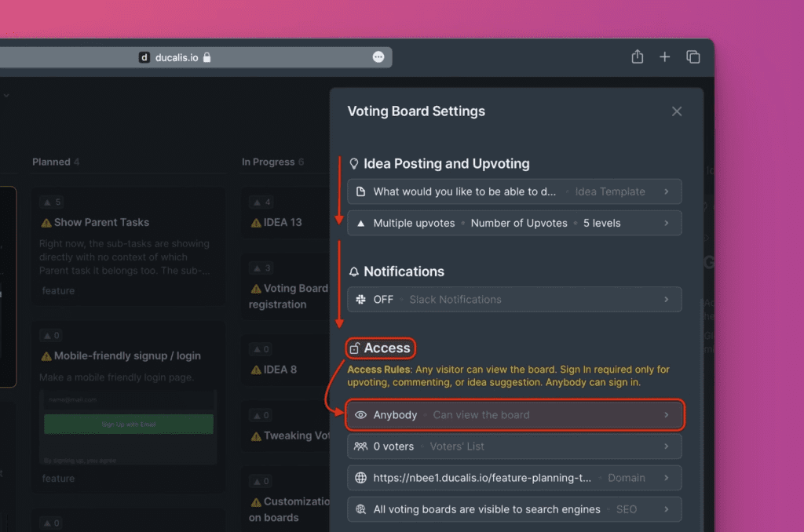Expand the Anybody can view row chevron
Image resolution: width=804 pixels, height=532 pixels.
point(667,414)
